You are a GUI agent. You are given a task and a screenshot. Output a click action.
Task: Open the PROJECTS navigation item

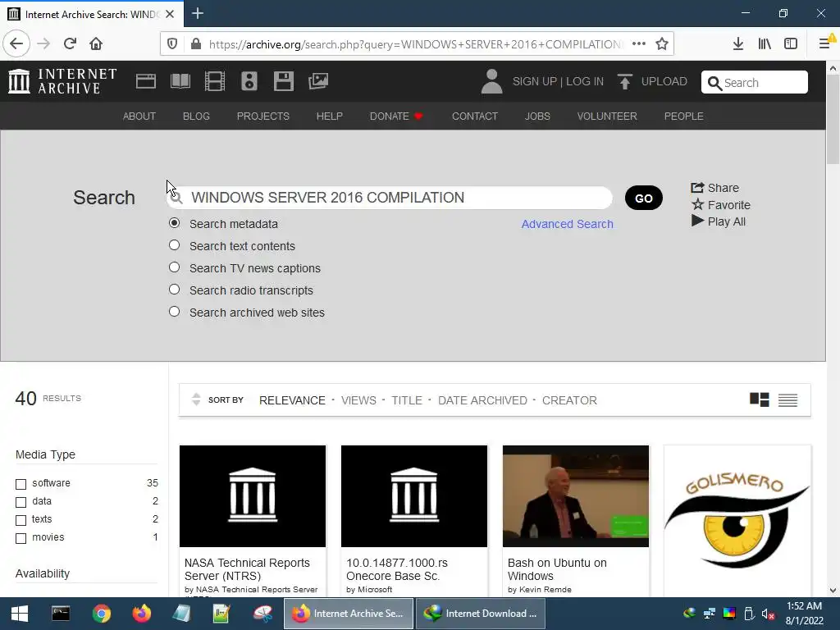pyautogui.click(x=263, y=116)
